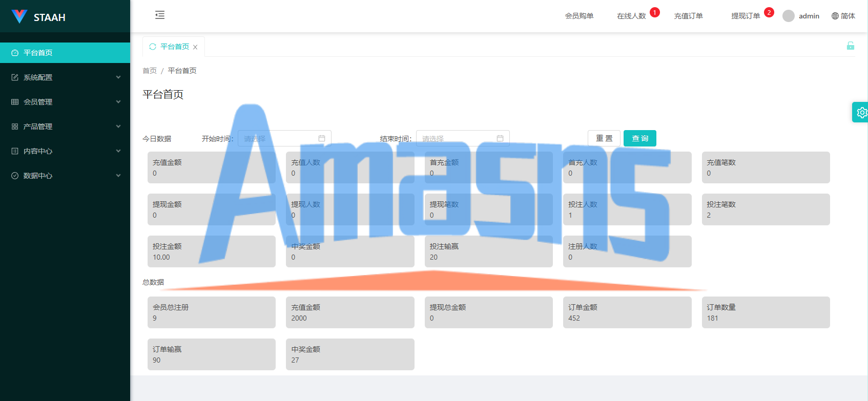Open the 简体 language dropdown
The width and height of the screenshot is (868, 401).
(843, 16)
